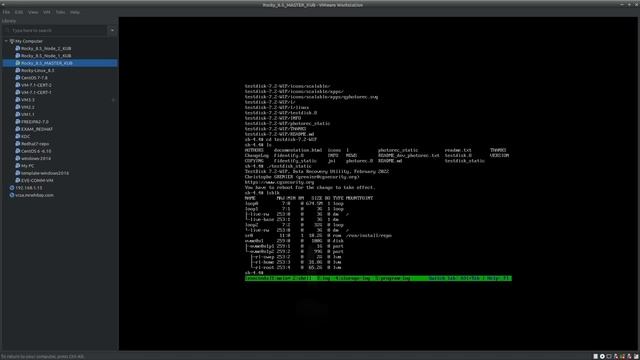Open the Edit menu
640x360 pixels.
click(x=19, y=12)
